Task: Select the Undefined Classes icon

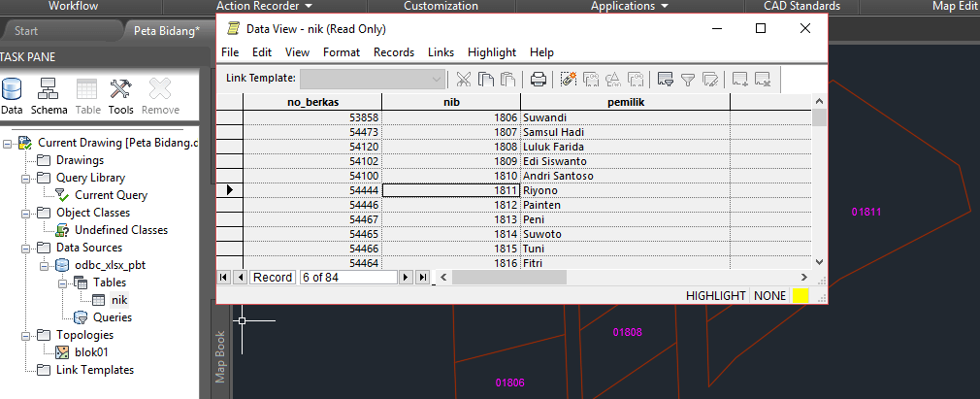Action: [x=62, y=229]
